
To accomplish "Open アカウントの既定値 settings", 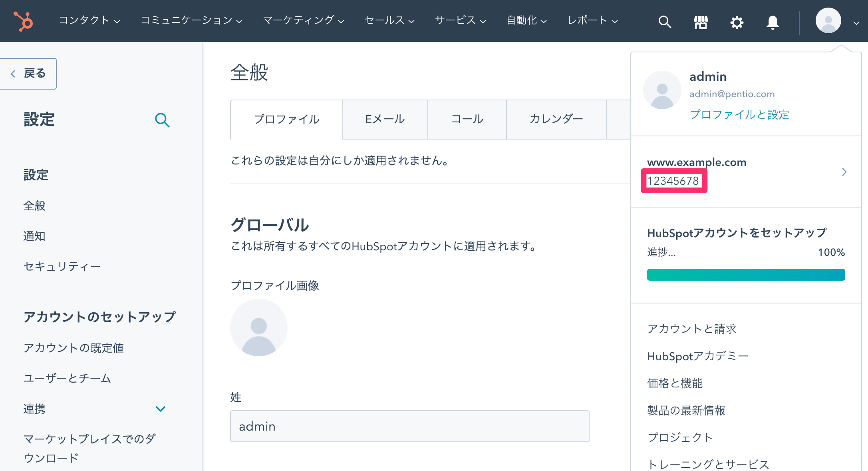I will [73, 348].
